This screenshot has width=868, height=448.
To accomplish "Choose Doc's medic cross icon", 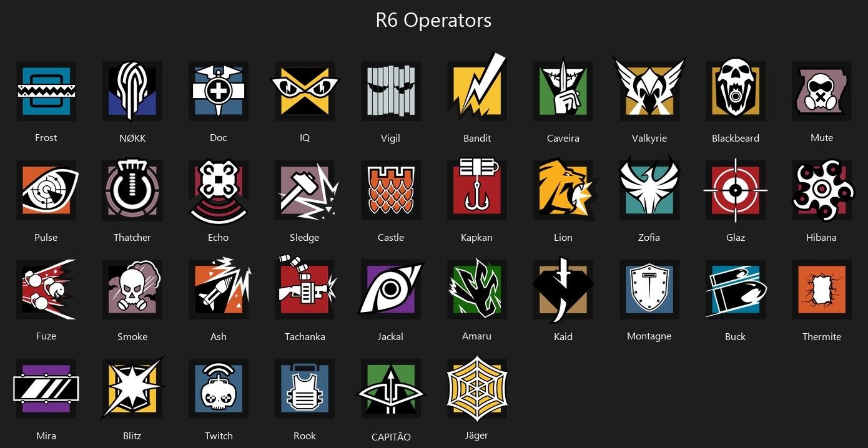I will point(219,91).
